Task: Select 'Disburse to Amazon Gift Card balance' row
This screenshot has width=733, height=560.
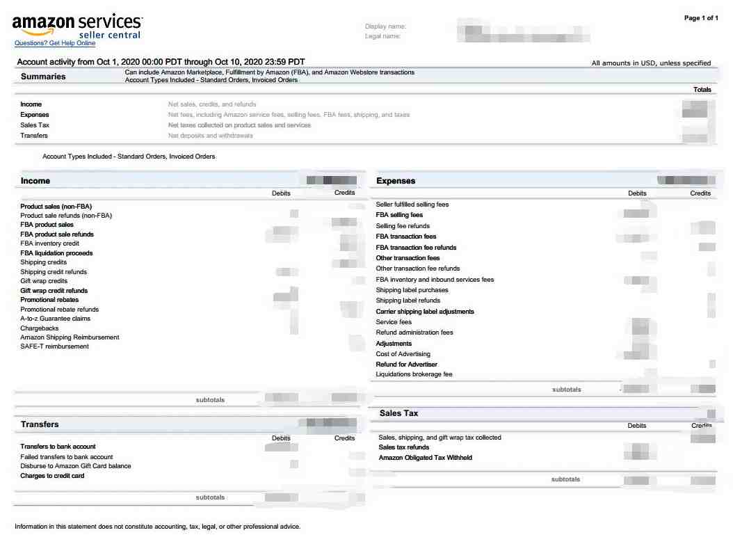Action: click(x=76, y=466)
